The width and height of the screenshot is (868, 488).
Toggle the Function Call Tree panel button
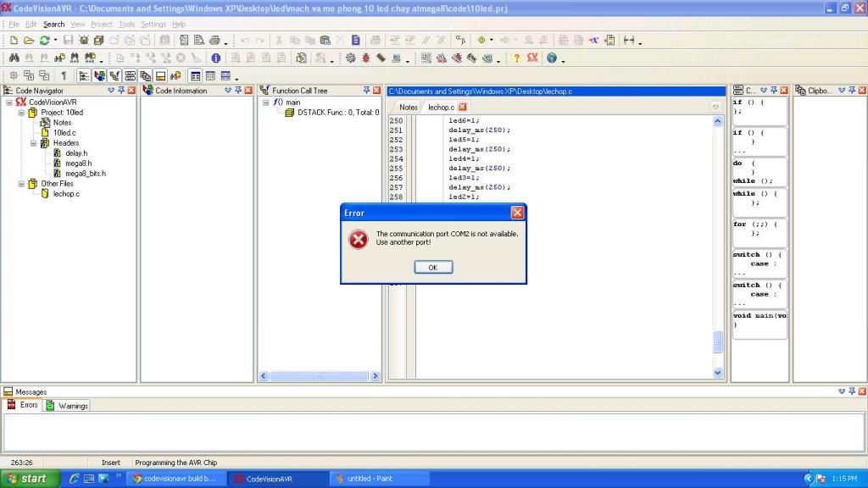tap(114, 75)
